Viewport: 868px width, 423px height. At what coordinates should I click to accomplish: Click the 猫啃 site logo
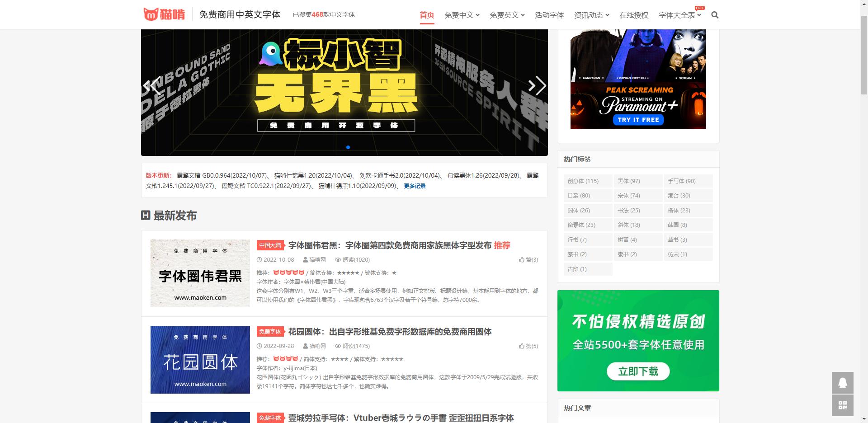(164, 14)
